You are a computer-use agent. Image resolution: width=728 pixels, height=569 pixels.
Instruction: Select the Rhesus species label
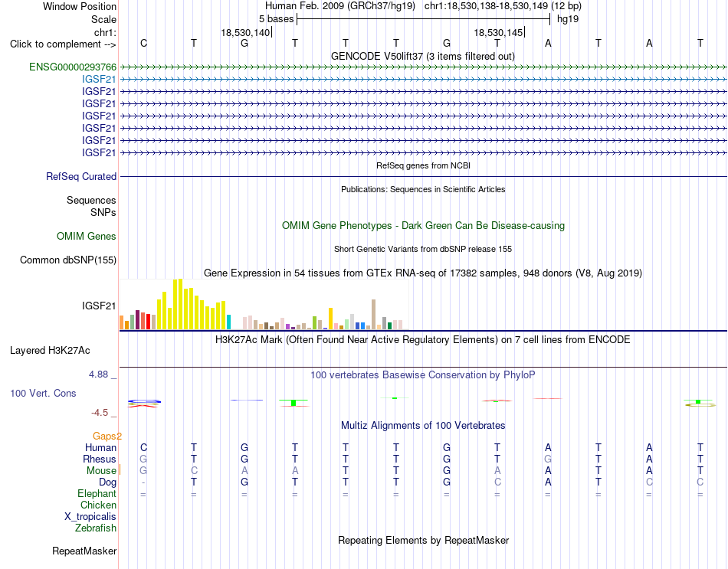100,459
